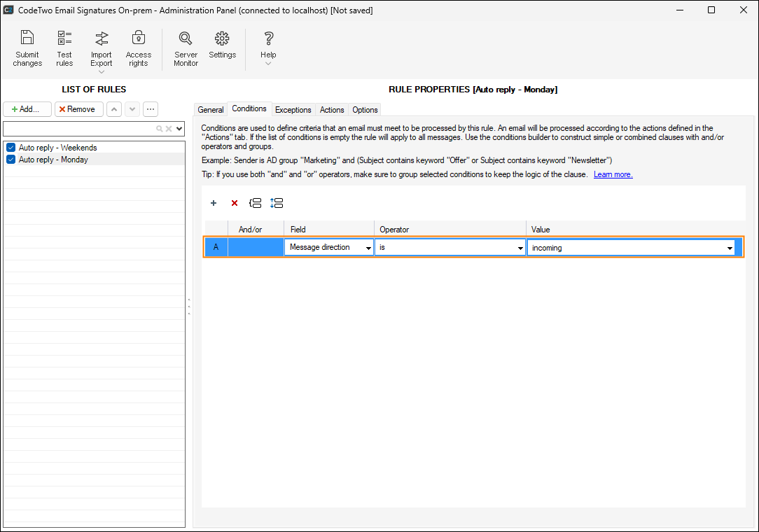Click the ungroup conditions icon
This screenshot has height=532, width=759.
coord(277,203)
